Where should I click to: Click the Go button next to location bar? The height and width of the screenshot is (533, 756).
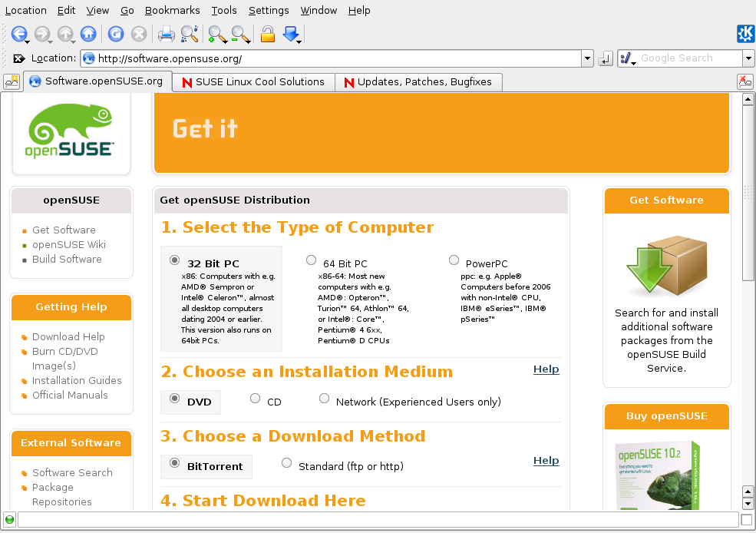point(605,59)
